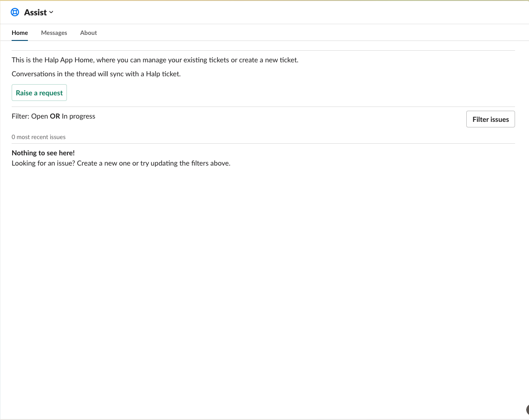Image resolution: width=529 pixels, height=420 pixels.
Task: Click the 0 most recent issues label
Action: point(39,137)
